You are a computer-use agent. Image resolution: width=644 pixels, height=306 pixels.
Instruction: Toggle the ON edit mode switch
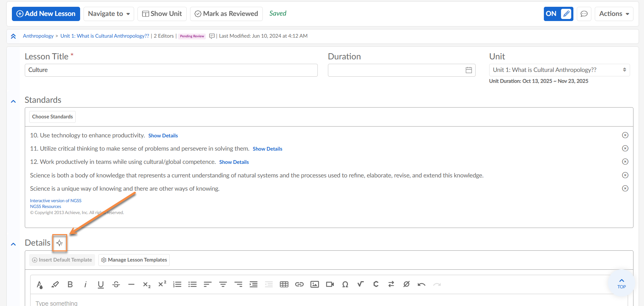pos(558,14)
